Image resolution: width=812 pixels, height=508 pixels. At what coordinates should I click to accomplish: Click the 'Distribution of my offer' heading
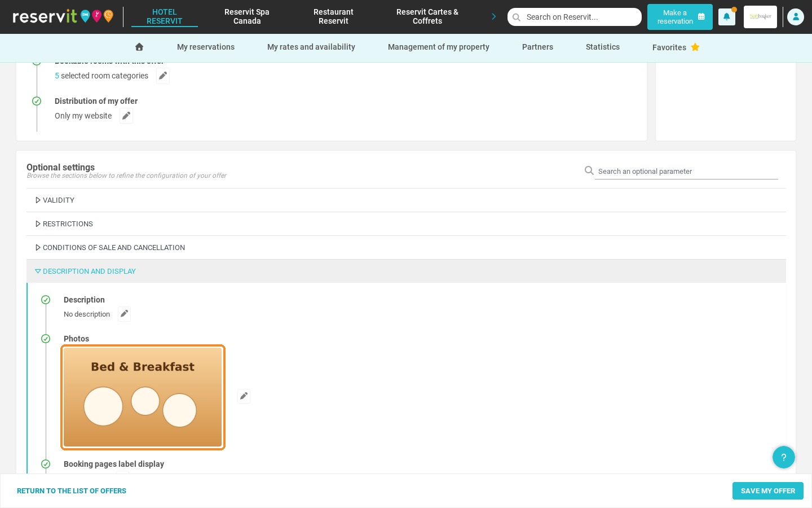(x=96, y=101)
